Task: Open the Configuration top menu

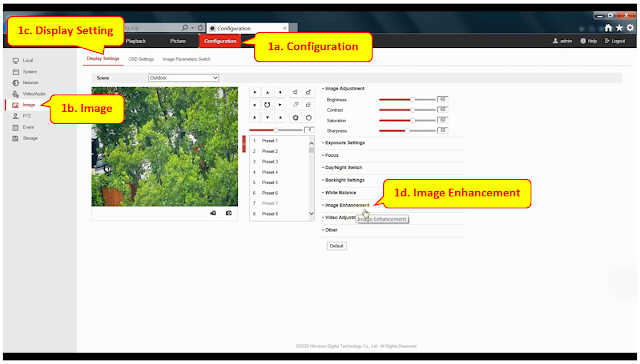Action: (220, 41)
